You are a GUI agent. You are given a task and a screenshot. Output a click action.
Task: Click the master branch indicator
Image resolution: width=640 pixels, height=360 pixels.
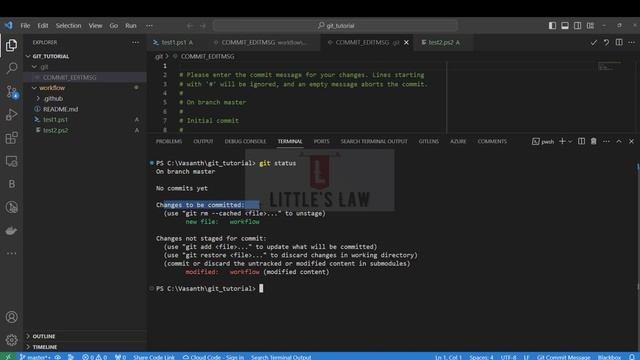coord(35,357)
